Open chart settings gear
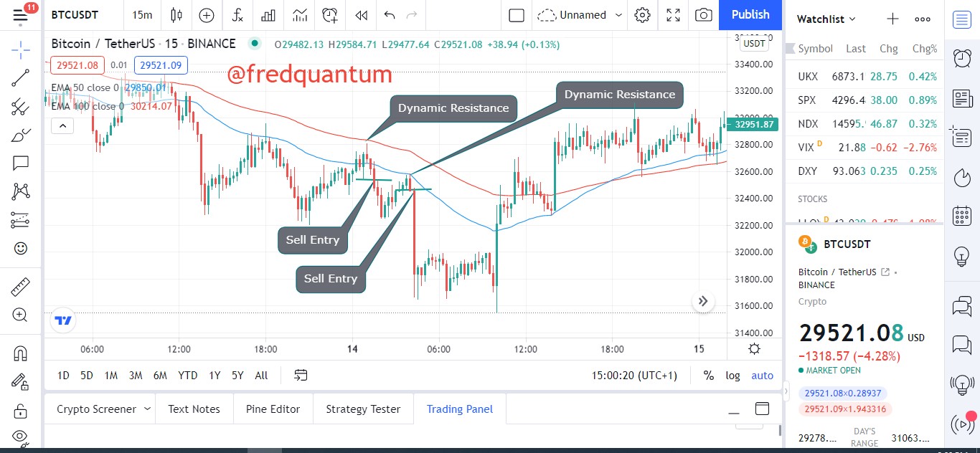980x453 pixels. point(643,15)
